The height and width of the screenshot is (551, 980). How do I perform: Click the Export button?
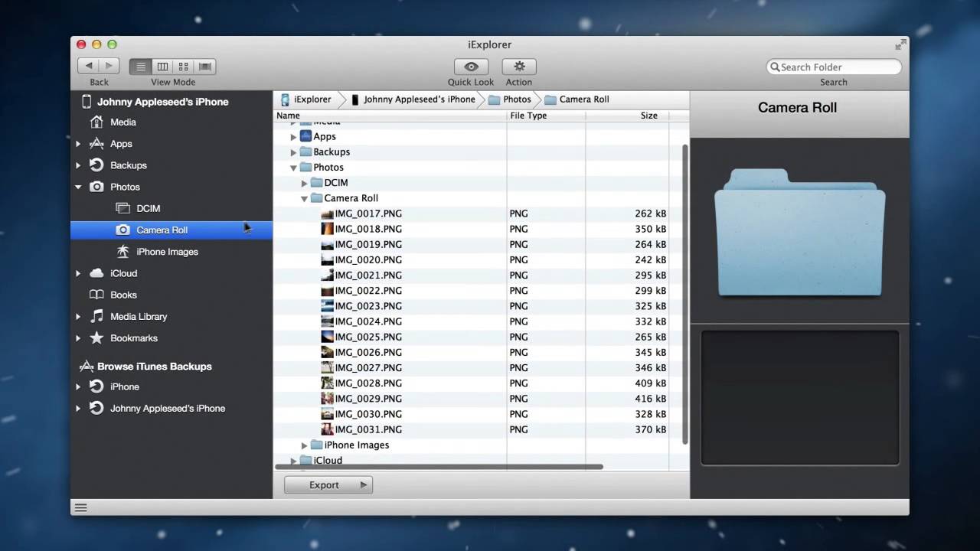point(328,484)
